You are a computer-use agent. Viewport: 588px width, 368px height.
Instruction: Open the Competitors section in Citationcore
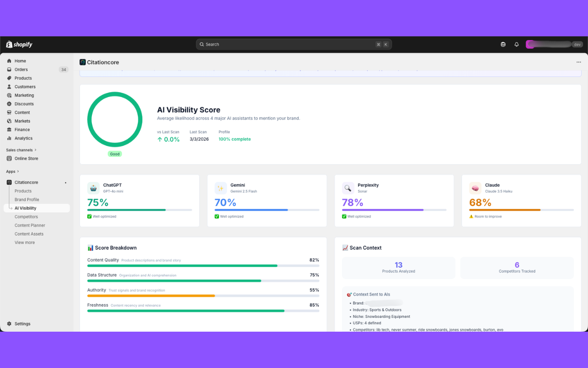tap(26, 216)
